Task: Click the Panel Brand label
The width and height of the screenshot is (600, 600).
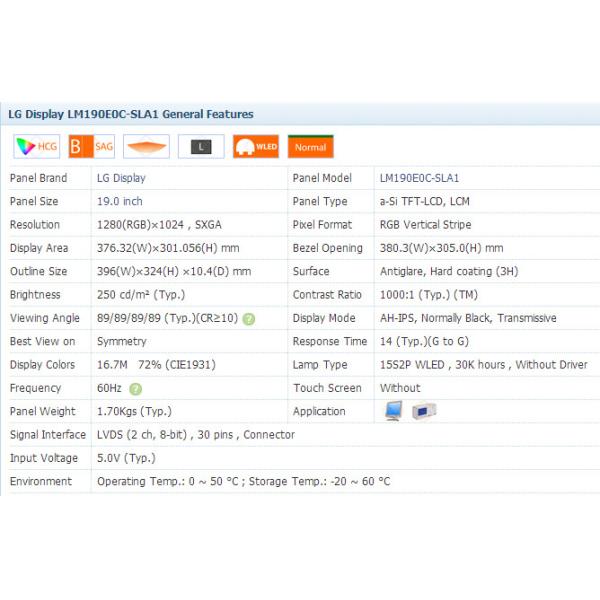Action: (38, 178)
